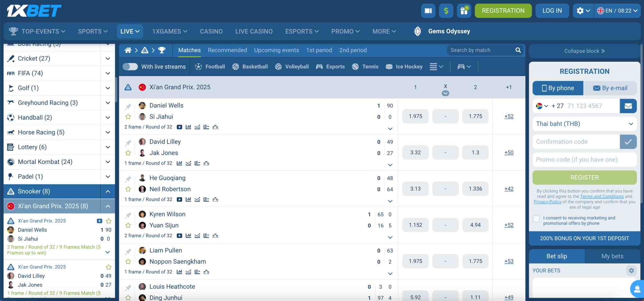Add Daniel Wells match to favorites star

point(128,117)
